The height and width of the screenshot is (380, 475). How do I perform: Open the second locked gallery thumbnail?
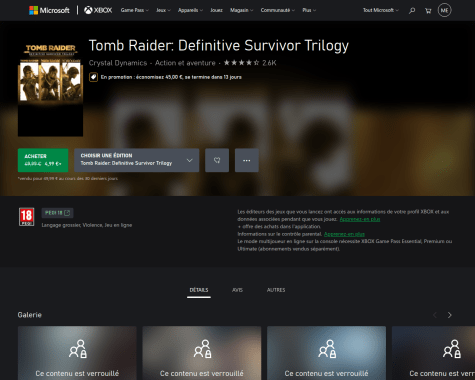point(202,353)
